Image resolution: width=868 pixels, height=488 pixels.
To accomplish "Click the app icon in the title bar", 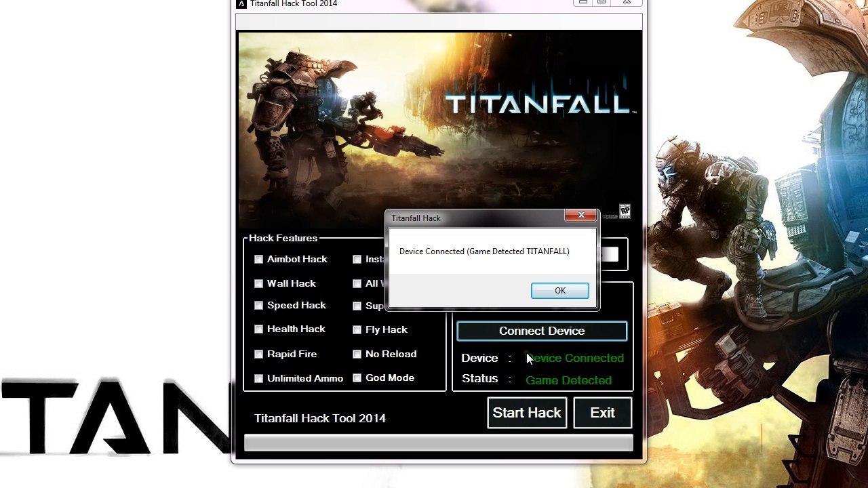I will pyautogui.click(x=241, y=4).
